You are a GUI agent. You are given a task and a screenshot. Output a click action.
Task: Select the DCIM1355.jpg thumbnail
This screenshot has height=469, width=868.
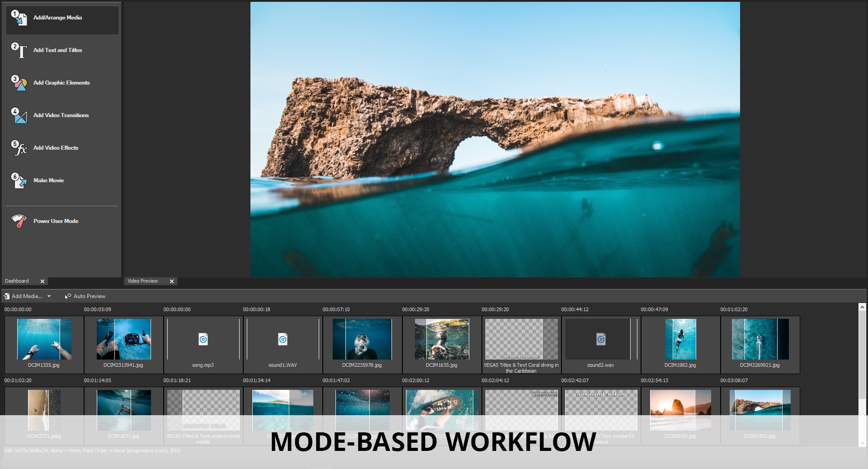point(44,339)
